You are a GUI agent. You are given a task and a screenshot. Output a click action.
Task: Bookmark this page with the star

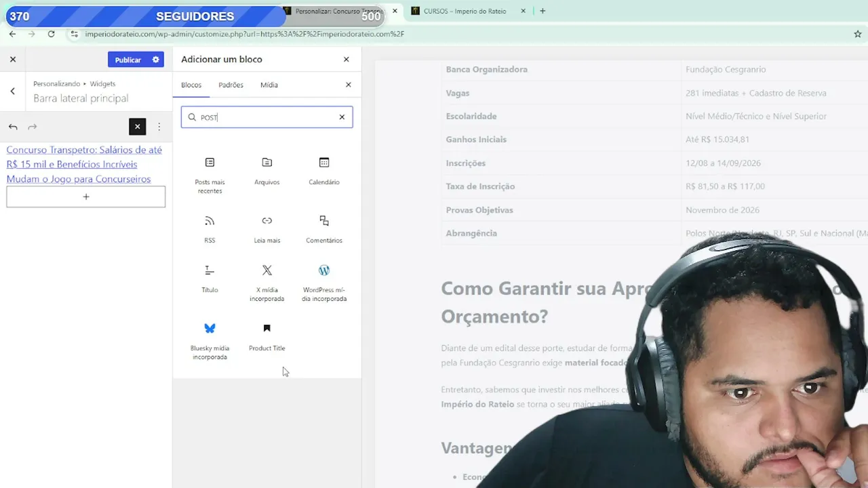tap(858, 34)
